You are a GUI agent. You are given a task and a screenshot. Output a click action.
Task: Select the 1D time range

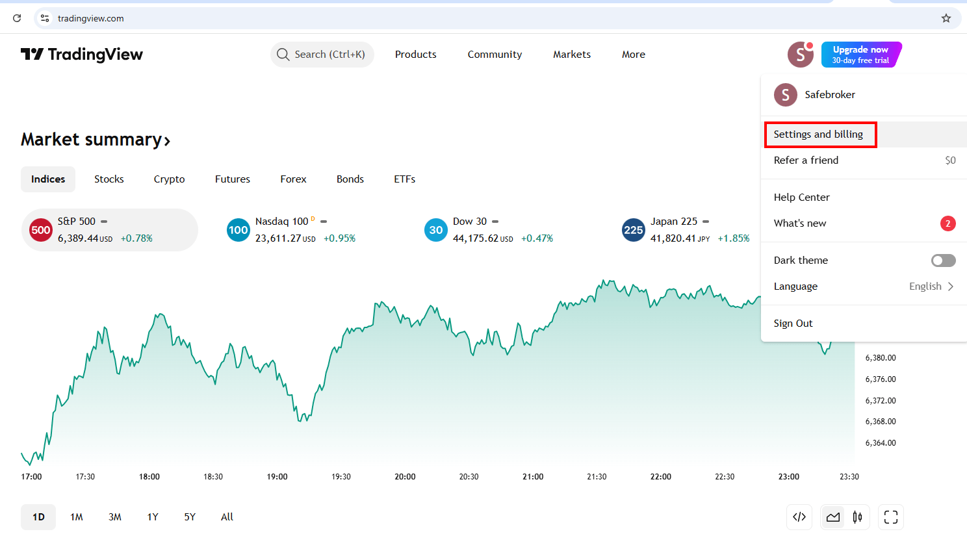coord(38,517)
